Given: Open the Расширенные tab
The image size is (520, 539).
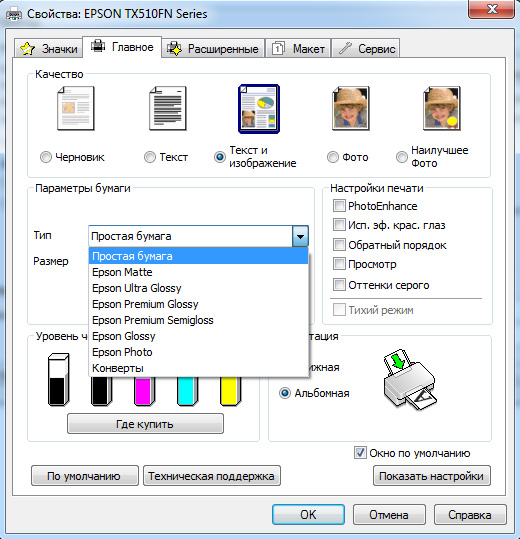Looking at the screenshot, I should [x=213, y=48].
